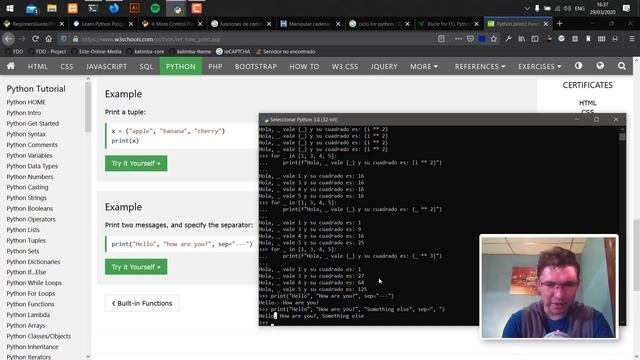640x360 pixels.
Task: Open reader view in address bar
Action: tap(441, 39)
